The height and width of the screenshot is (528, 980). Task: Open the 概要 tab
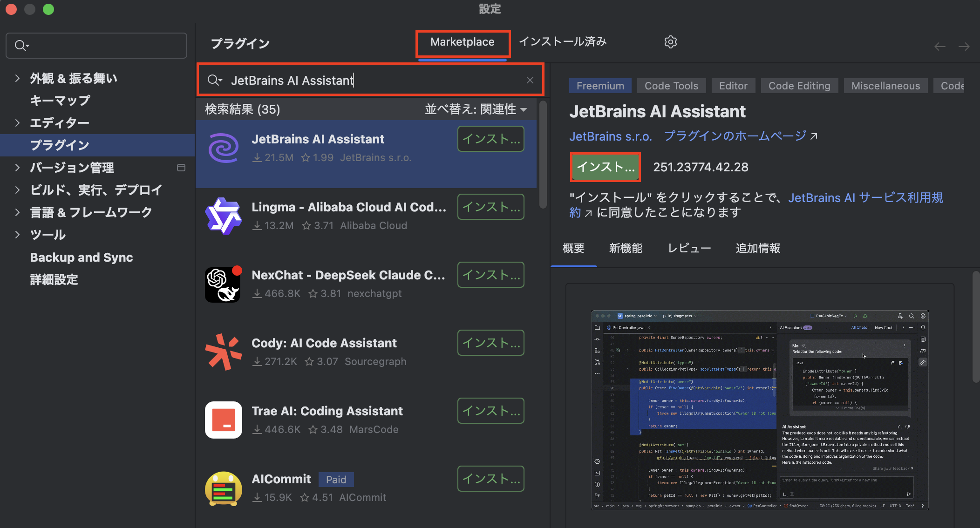click(x=573, y=248)
